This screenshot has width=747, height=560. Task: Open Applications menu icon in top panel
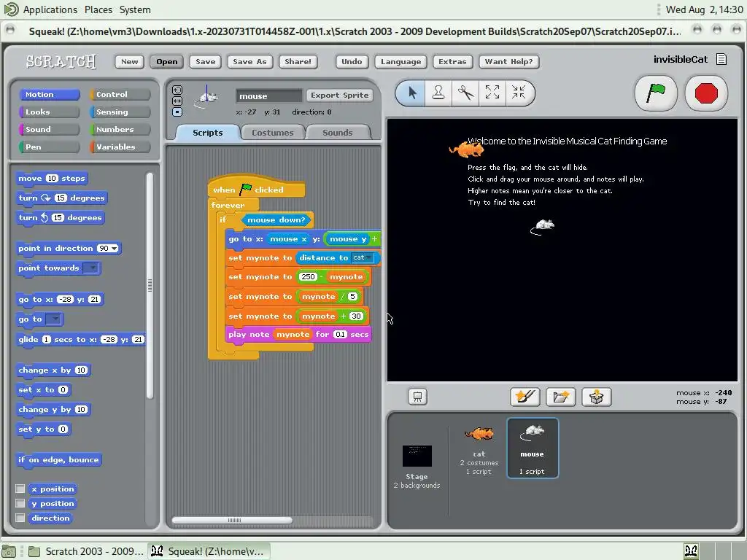tap(11, 9)
